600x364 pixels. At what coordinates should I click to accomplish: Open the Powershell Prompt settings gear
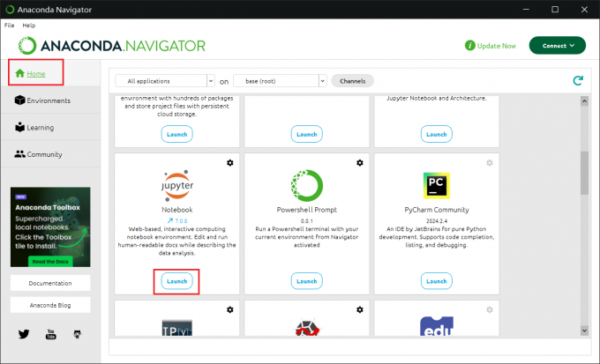pos(360,163)
